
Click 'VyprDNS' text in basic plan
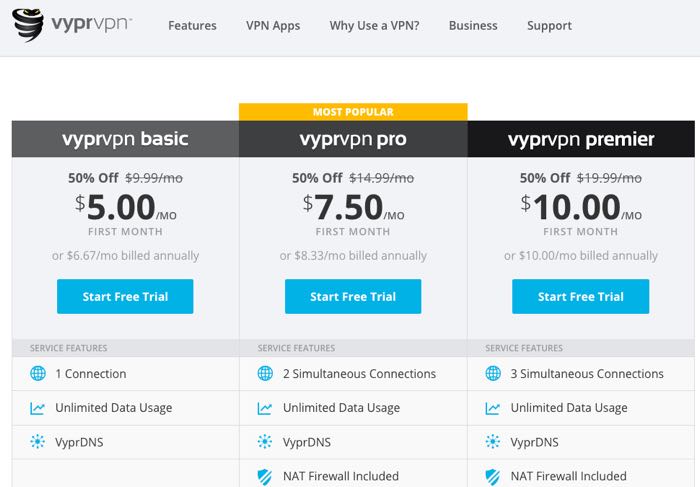click(x=79, y=442)
